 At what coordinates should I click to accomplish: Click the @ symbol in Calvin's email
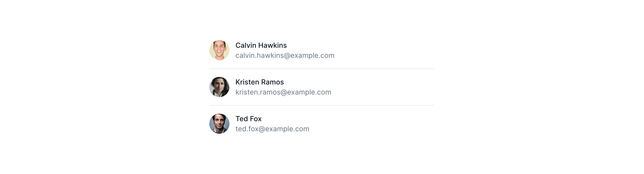click(x=287, y=56)
